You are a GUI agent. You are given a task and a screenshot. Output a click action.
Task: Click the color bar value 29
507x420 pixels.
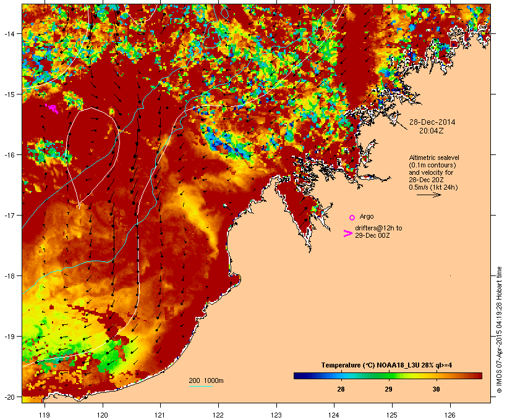tap(388, 389)
